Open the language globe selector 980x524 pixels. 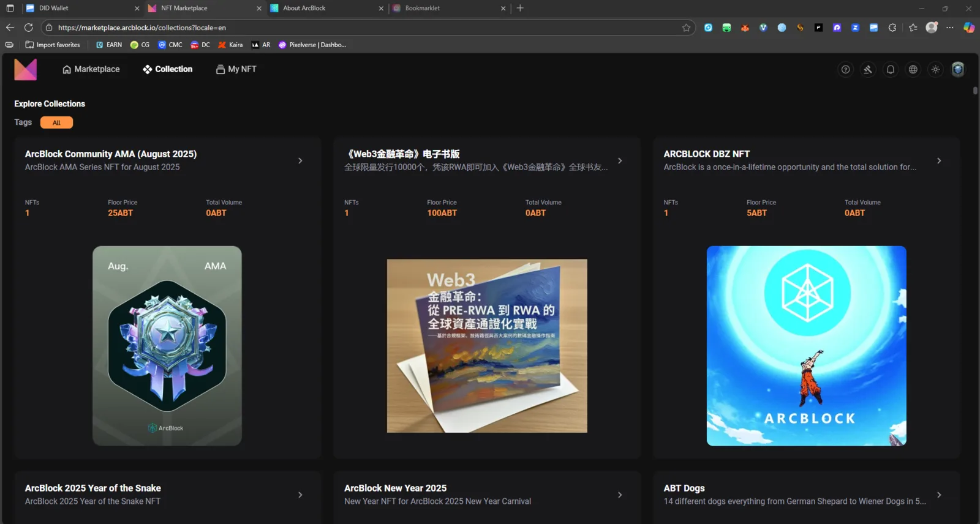point(913,70)
